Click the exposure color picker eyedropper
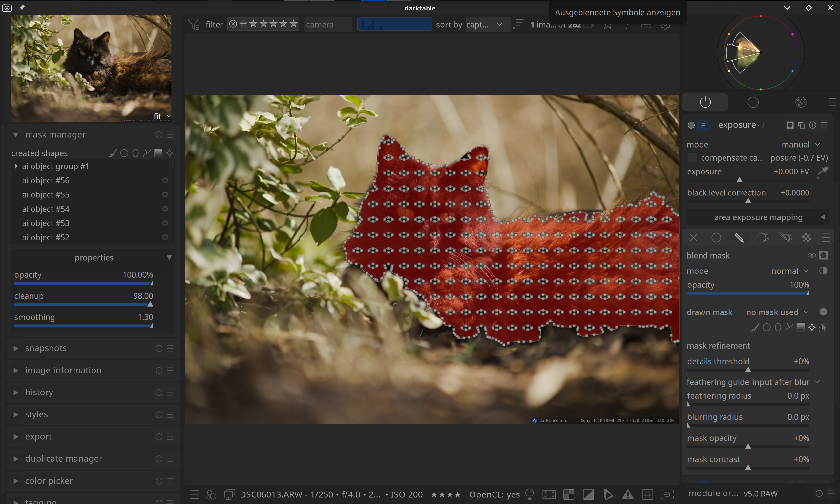The image size is (840, 504). click(823, 172)
